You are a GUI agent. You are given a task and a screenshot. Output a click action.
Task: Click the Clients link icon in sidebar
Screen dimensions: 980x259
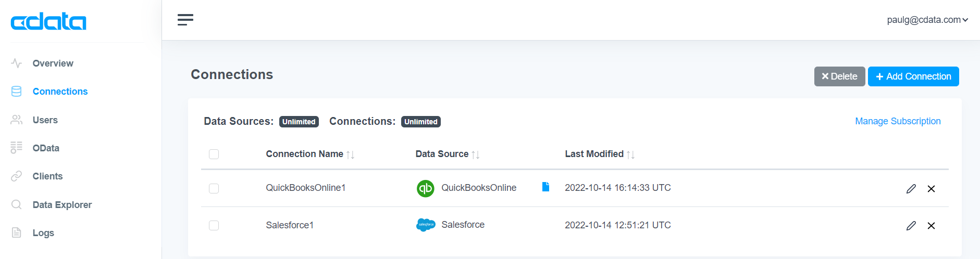17,176
